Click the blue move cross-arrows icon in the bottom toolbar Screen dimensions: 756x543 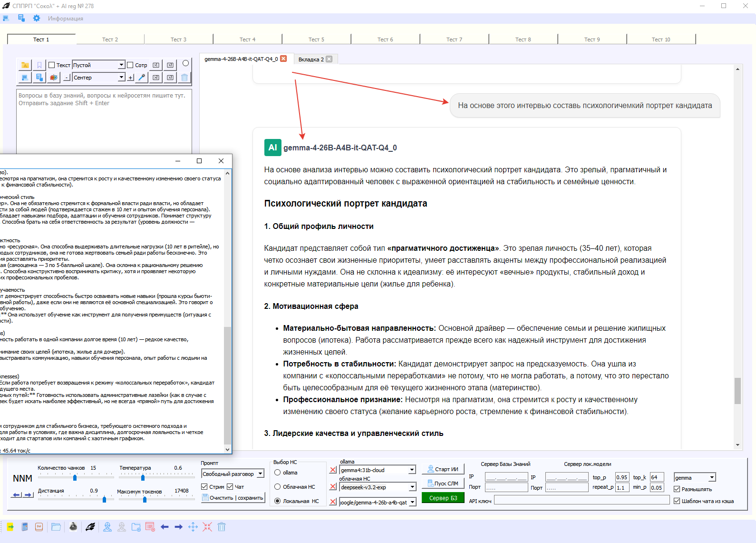(x=193, y=527)
